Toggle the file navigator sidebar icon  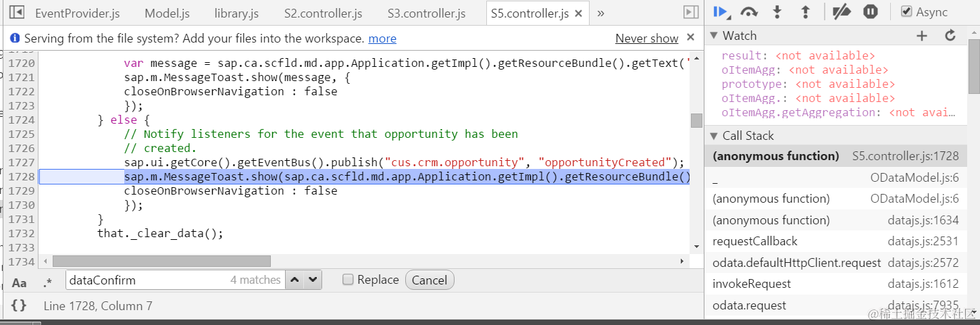(x=18, y=12)
